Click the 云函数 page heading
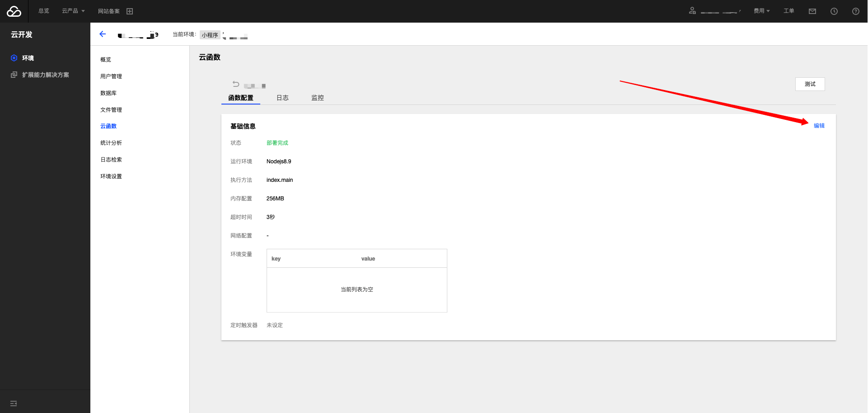 tap(210, 57)
